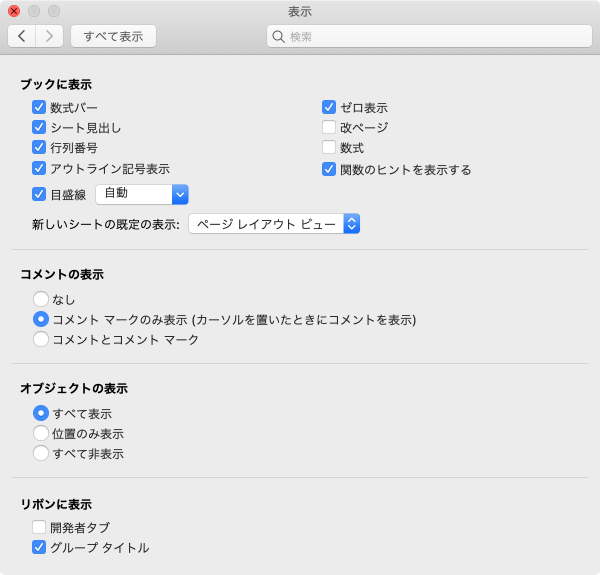Toggle the シート見出し checkbox
Image resolution: width=600 pixels, height=575 pixels.
39,127
